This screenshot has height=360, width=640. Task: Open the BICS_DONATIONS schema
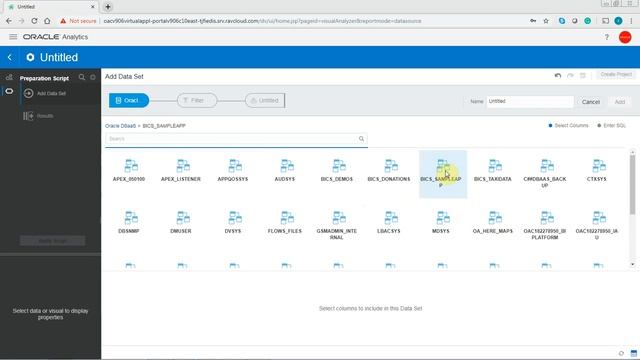(389, 171)
